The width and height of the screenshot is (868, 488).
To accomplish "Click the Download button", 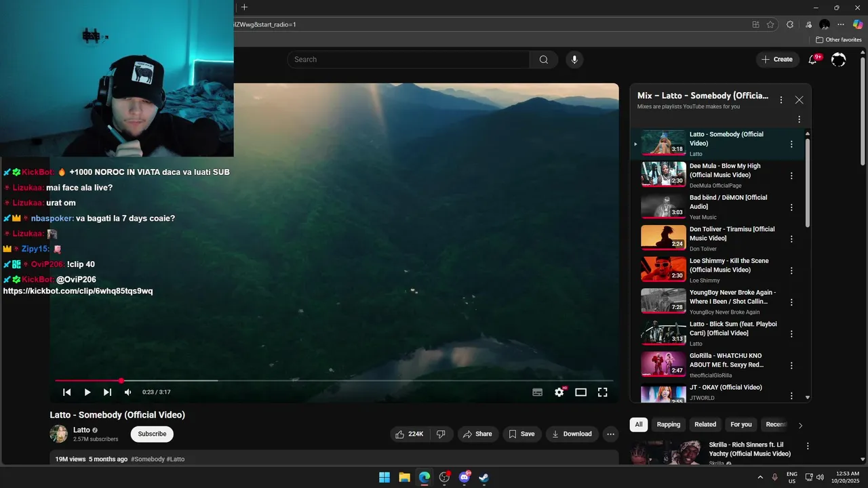I will pyautogui.click(x=572, y=434).
